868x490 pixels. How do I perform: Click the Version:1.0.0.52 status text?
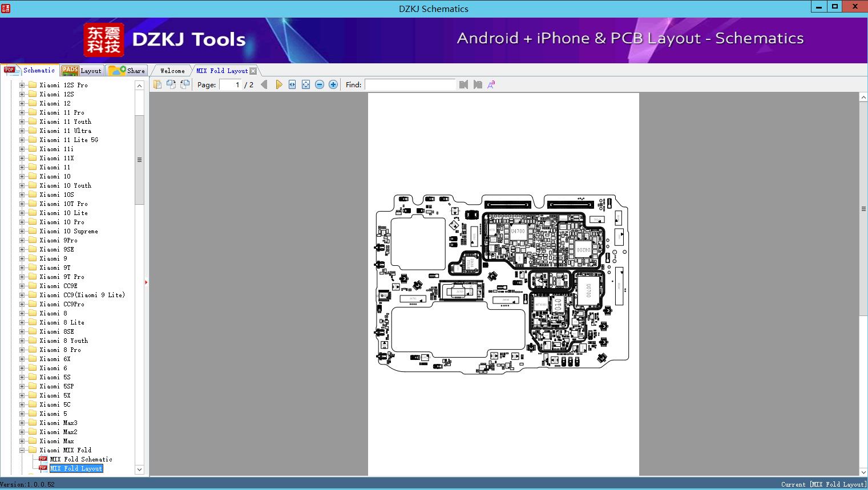pyautogui.click(x=27, y=484)
